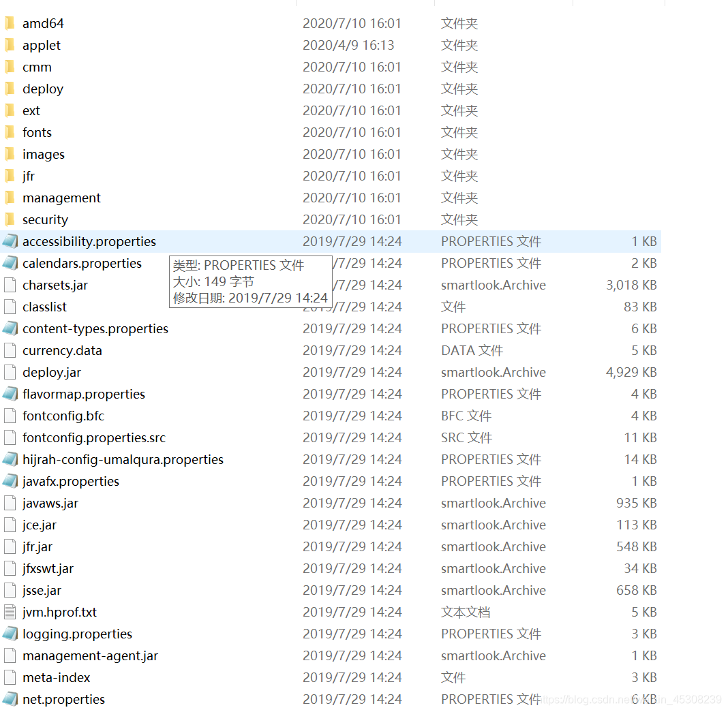Click the security folder icon

point(10,219)
